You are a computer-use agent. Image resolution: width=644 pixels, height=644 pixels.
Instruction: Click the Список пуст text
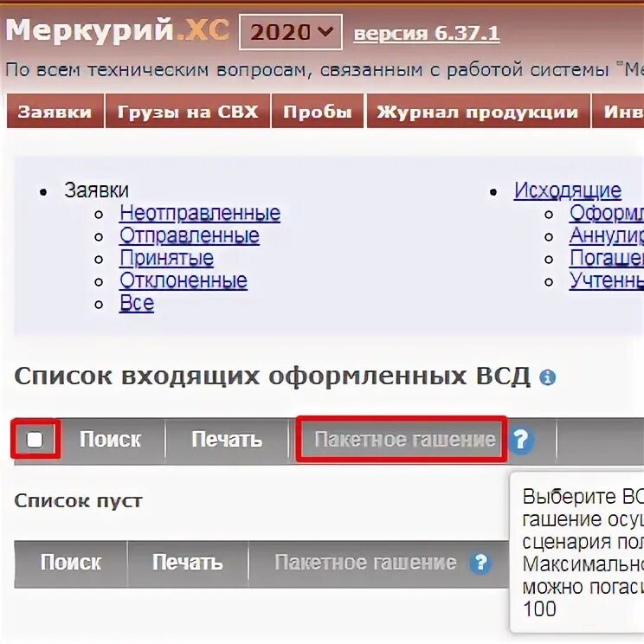click(78, 500)
